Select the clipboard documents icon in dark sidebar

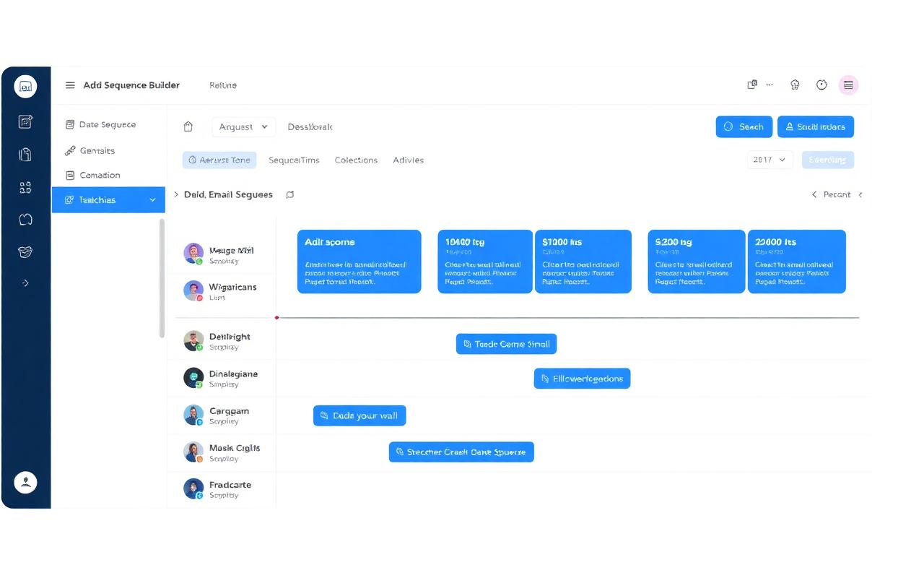coord(25,154)
